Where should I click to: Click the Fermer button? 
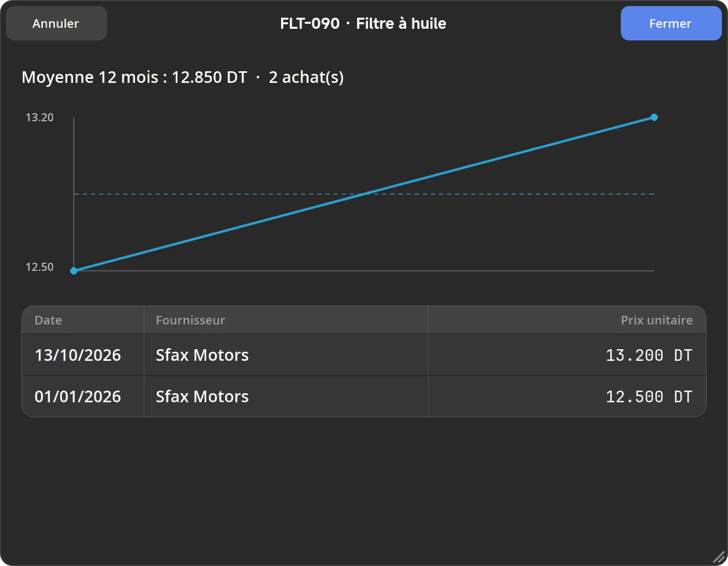click(x=671, y=23)
